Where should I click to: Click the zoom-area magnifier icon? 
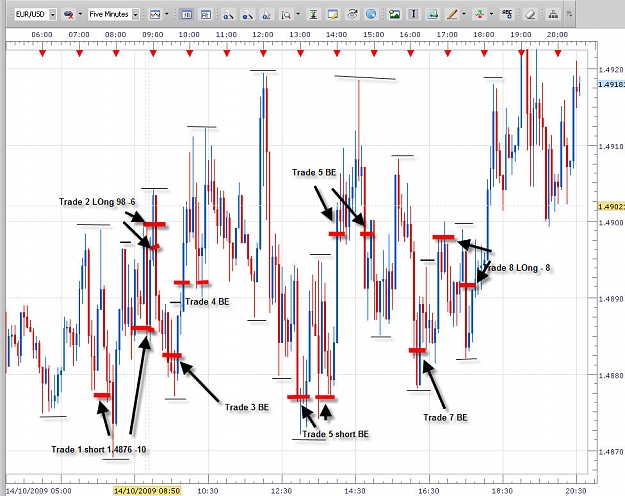286,15
